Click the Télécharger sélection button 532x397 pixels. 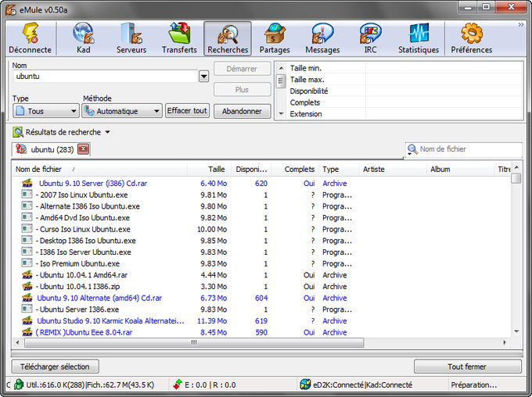click(56, 367)
